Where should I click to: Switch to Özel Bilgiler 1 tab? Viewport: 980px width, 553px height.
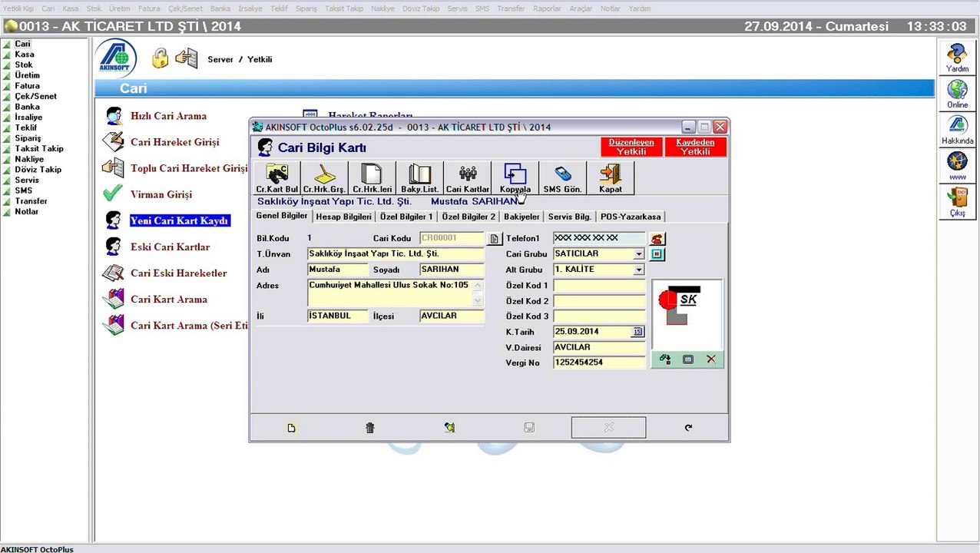(x=406, y=217)
